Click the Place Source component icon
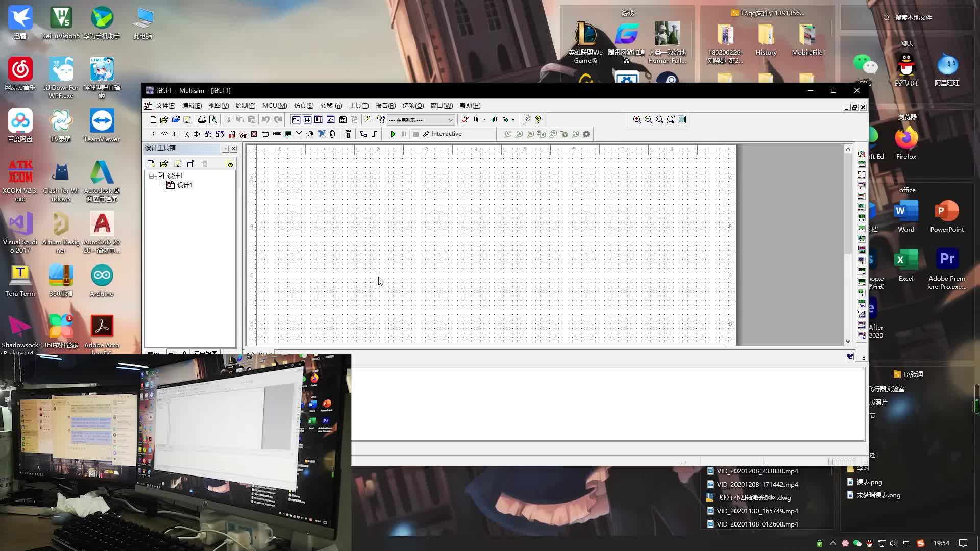 click(x=153, y=134)
